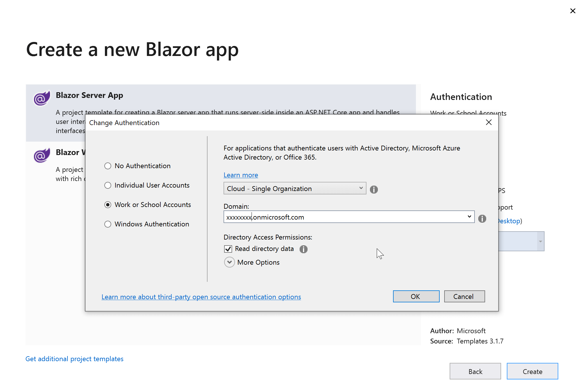Open third-party open source authentication options link

[x=201, y=297]
